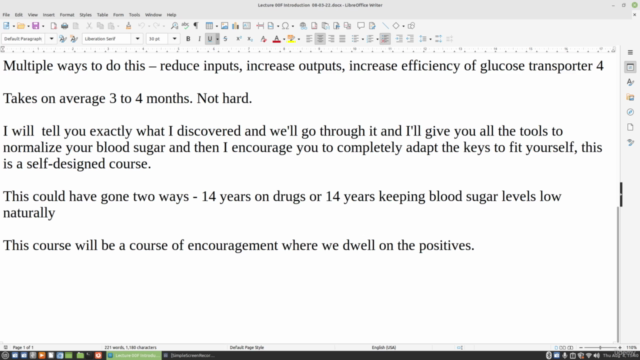Open the sidebar Navigator compass icon
Viewport: 640px width, 360px height.
coord(630,112)
